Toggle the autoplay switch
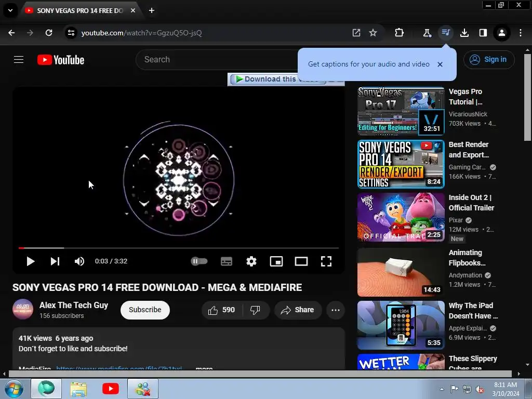This screenshot has width=532, height=399. 199,261
